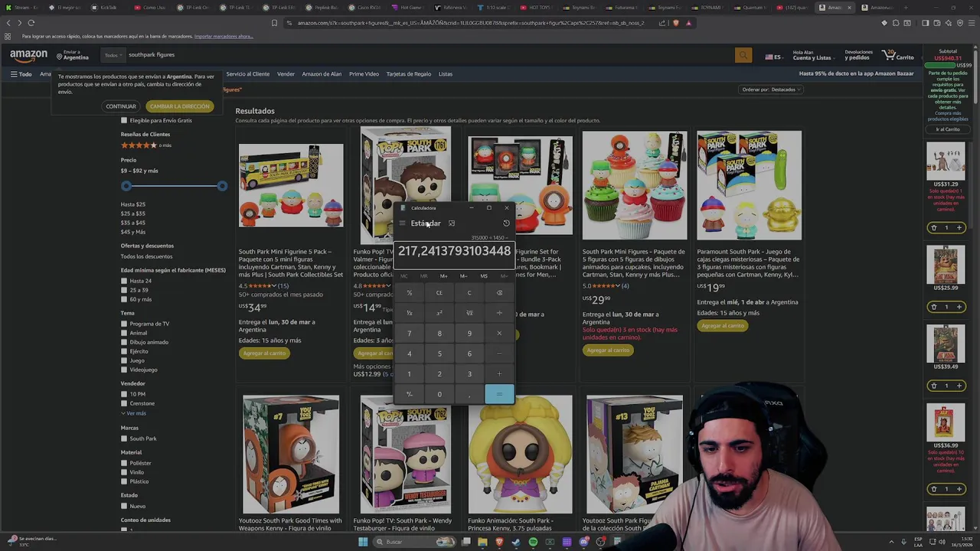The image size is (980, 551).
Task: Click the bookmark icon beside the address bar
Action: (274, 23)
